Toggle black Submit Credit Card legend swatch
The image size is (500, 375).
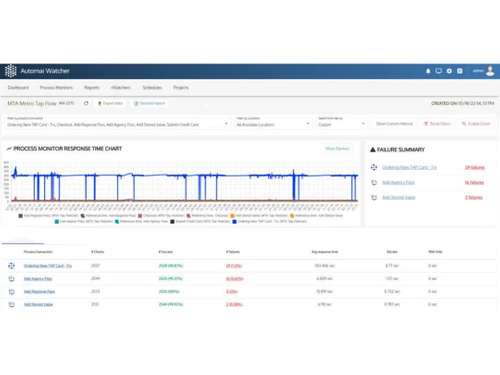coord(172,222)
